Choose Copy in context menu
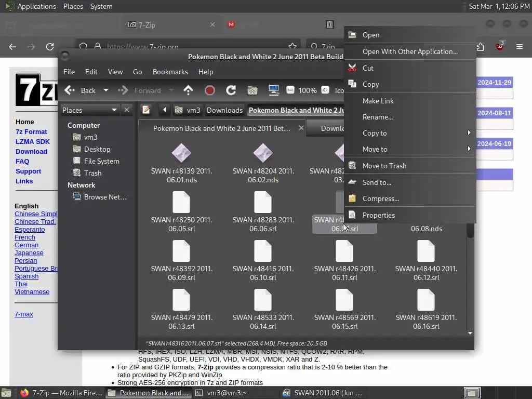The height and width of the screenshot is (399, 532). tap(410, 85)
